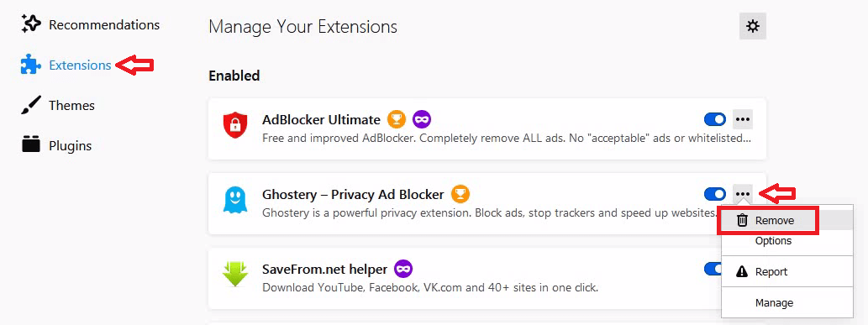Screen dimensions: 868x325
Task: Open the SaveFrom.net helper extension title
Action: [324, 270]
